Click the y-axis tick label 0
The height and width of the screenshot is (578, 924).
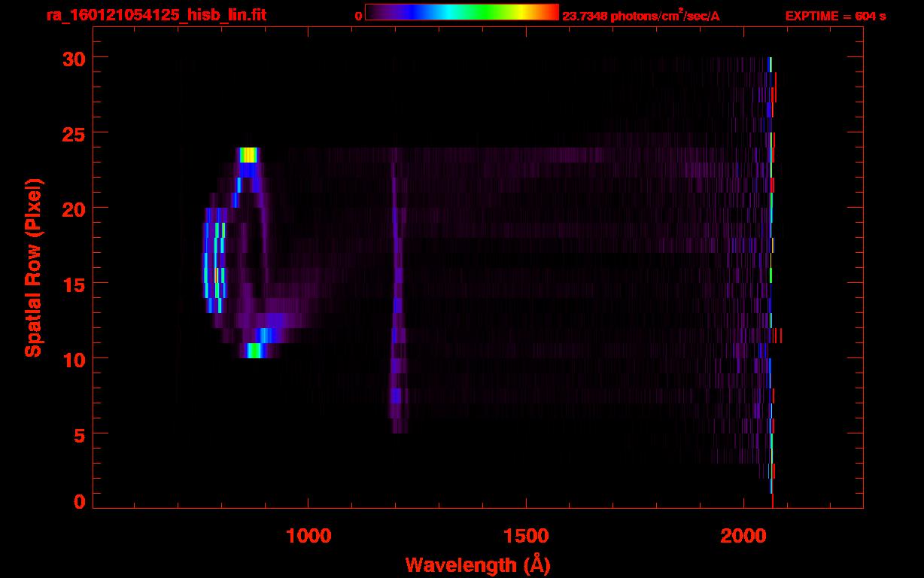78,502
